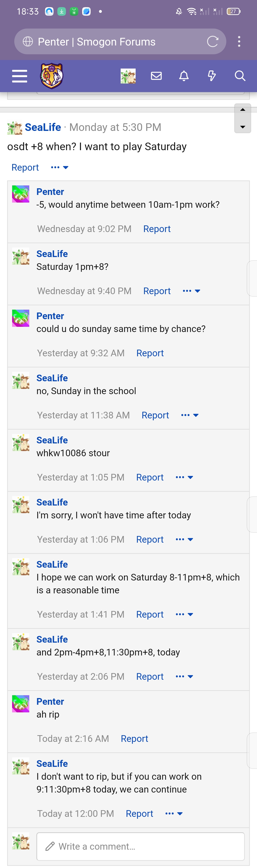This screenshot has height=868, width=257.
Task: Open the hamburger navigation menu
Action: pyautogui.click(x=20, y=76)
